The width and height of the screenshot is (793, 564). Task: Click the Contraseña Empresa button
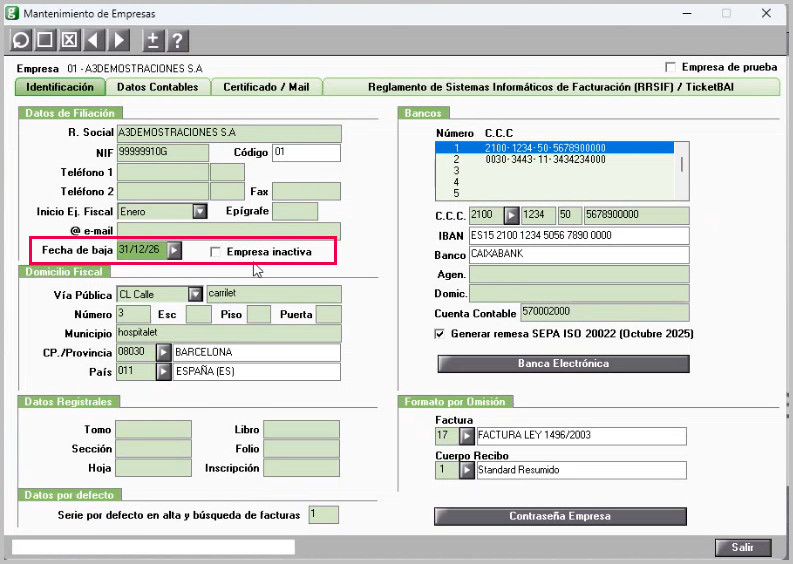(560, 516)
